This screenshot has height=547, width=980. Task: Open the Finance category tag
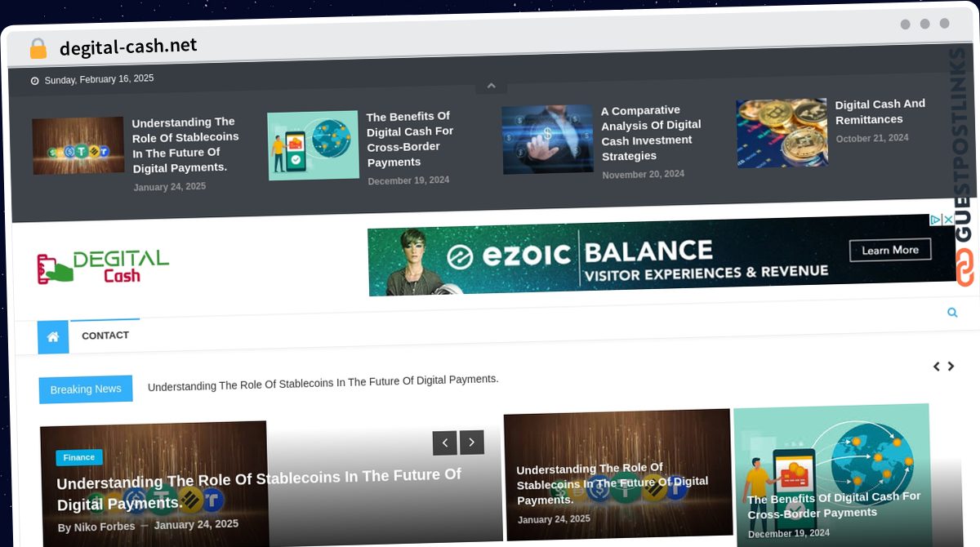tap(79, 457)
